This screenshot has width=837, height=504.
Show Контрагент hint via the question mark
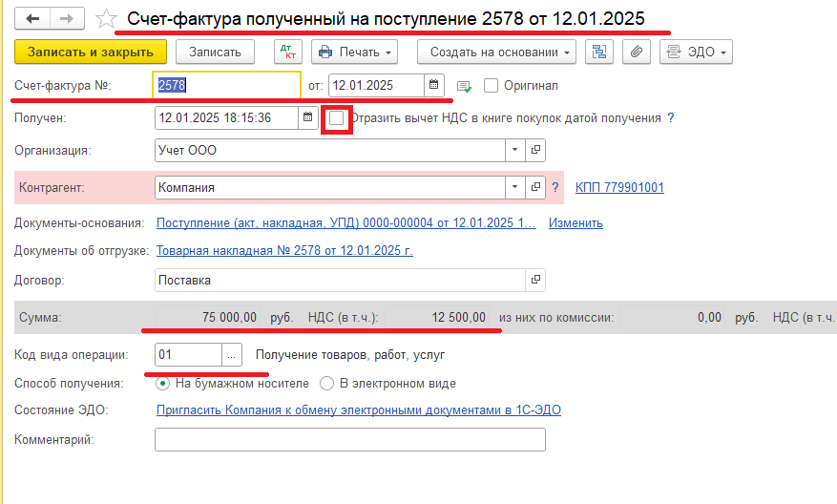(x=555, y=187)
